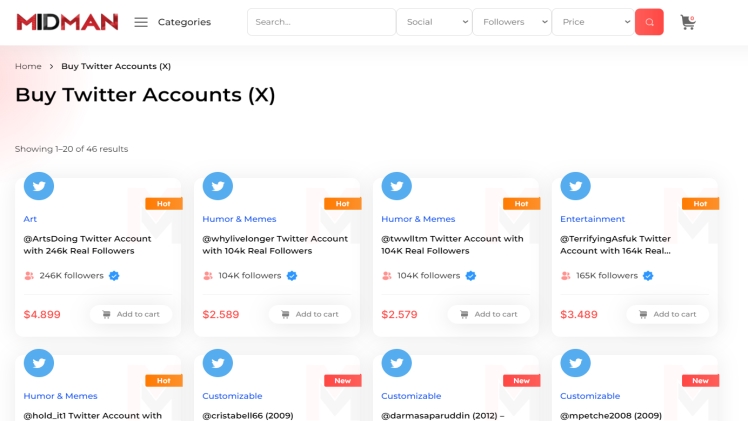Click verified badge next to 246K followers
The height and width of the screenshot is (421, 748).
[114, 276]
